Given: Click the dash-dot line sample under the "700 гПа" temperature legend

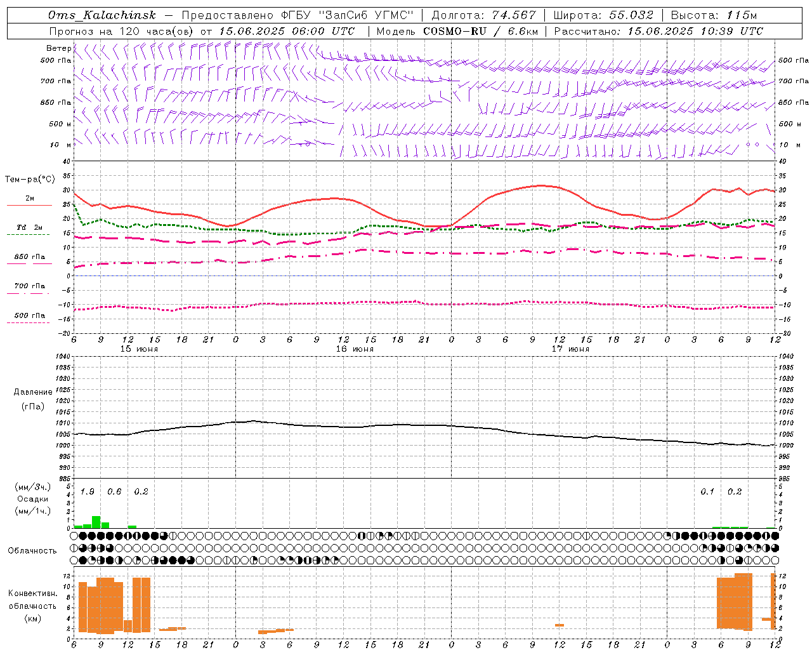Looking at the screenshot, I should click(29, 293).
